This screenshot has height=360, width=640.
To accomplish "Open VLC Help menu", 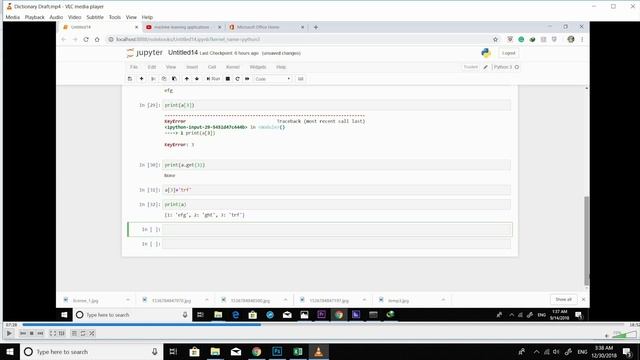I will click(x=147, y=17).
